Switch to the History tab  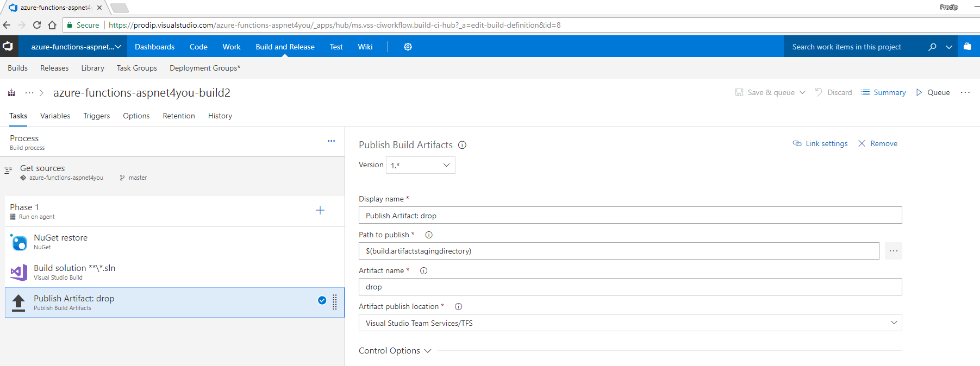click(220, 116)
